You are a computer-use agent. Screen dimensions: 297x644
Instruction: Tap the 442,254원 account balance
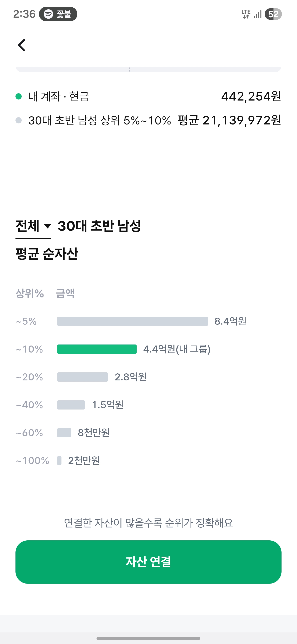(251, 97)
